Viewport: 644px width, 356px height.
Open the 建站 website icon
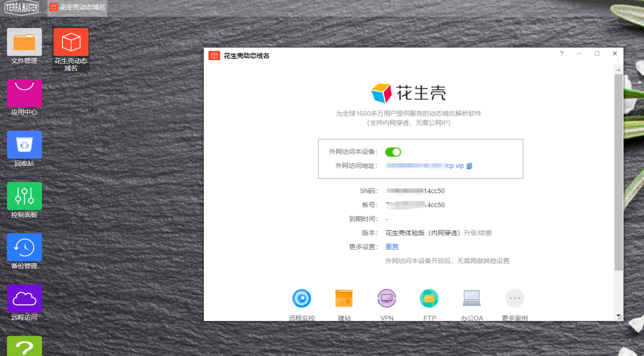344,299
